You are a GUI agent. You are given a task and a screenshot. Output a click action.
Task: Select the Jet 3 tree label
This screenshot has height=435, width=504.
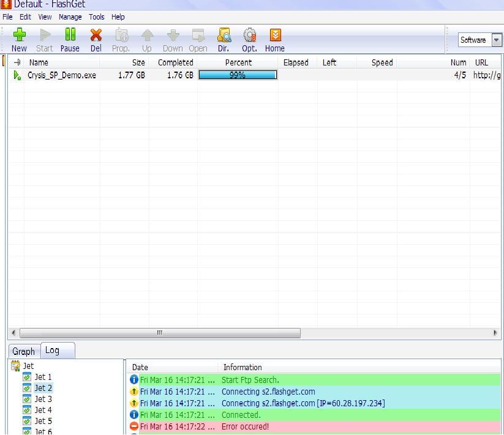[43, 399]
